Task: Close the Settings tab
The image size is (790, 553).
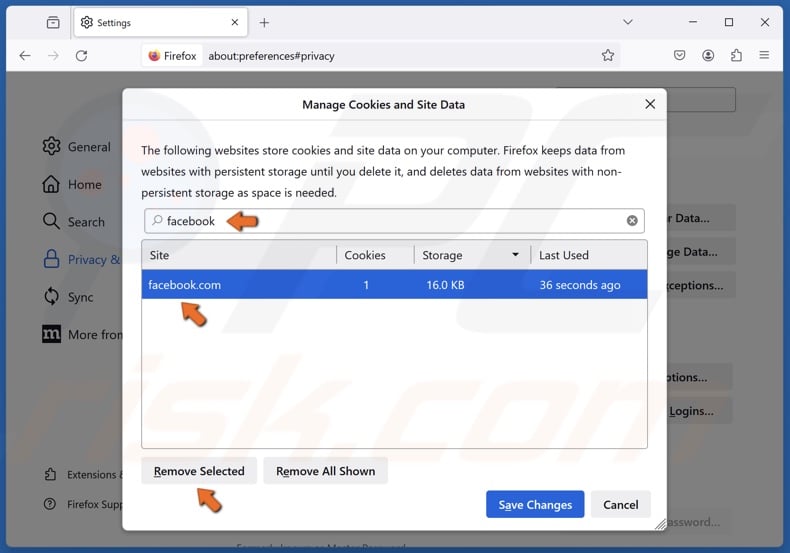Action: coord(235,22)
